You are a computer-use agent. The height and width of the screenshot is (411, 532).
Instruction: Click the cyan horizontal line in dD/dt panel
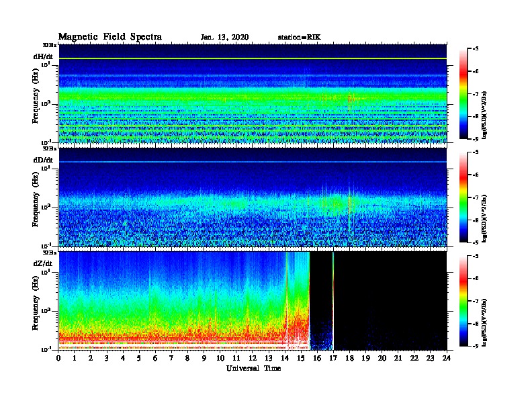[x=253, y=162]
